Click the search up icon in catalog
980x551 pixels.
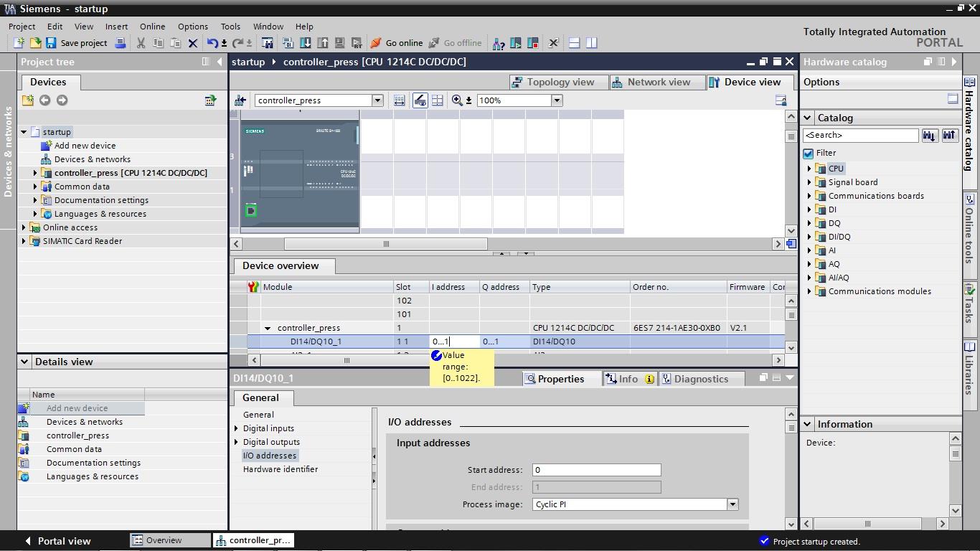(949, 135)
